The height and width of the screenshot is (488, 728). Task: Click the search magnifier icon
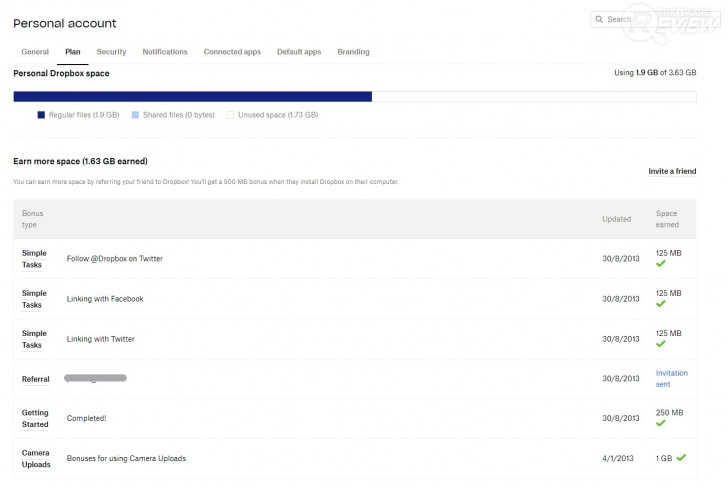coord(599,19)
